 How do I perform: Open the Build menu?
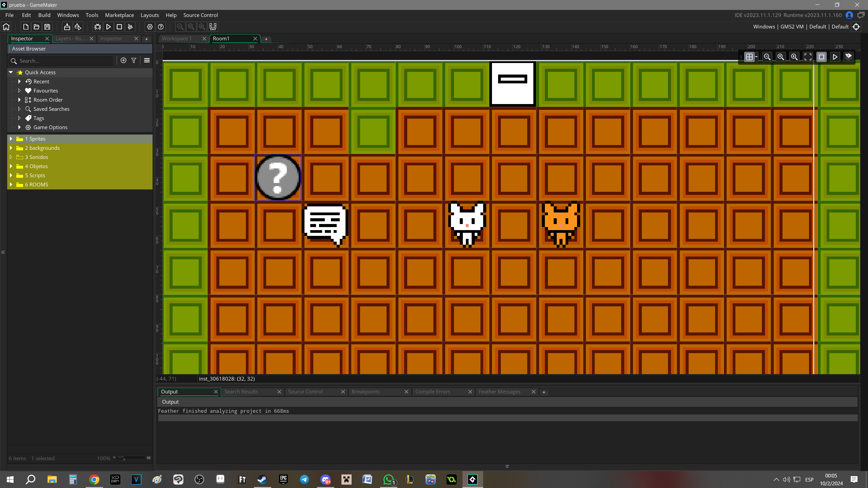point(44,15)
